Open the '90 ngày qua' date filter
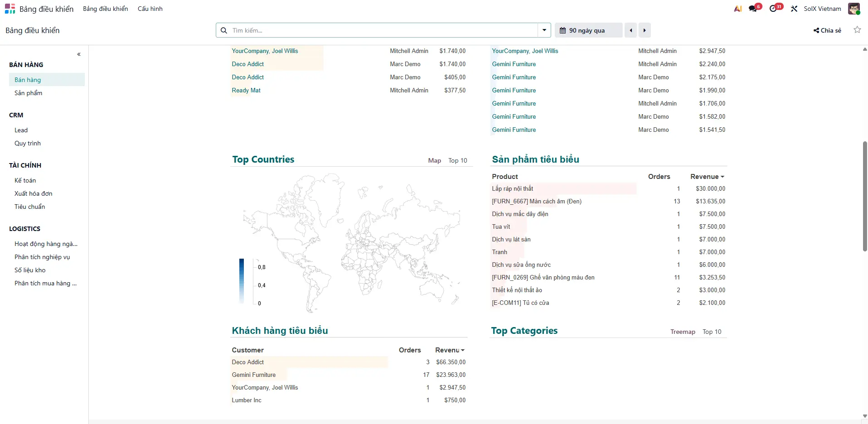The height and width of the screenshot is (424, 868). (588, 30)
